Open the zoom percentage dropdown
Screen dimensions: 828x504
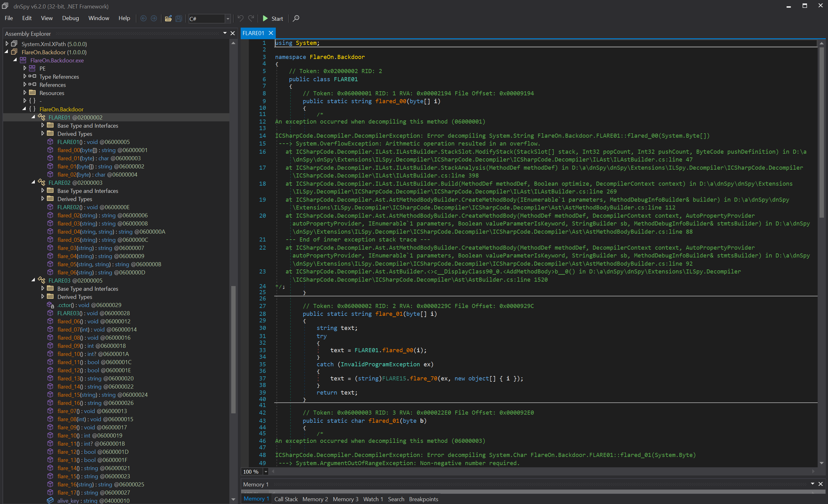click(266, 472)
